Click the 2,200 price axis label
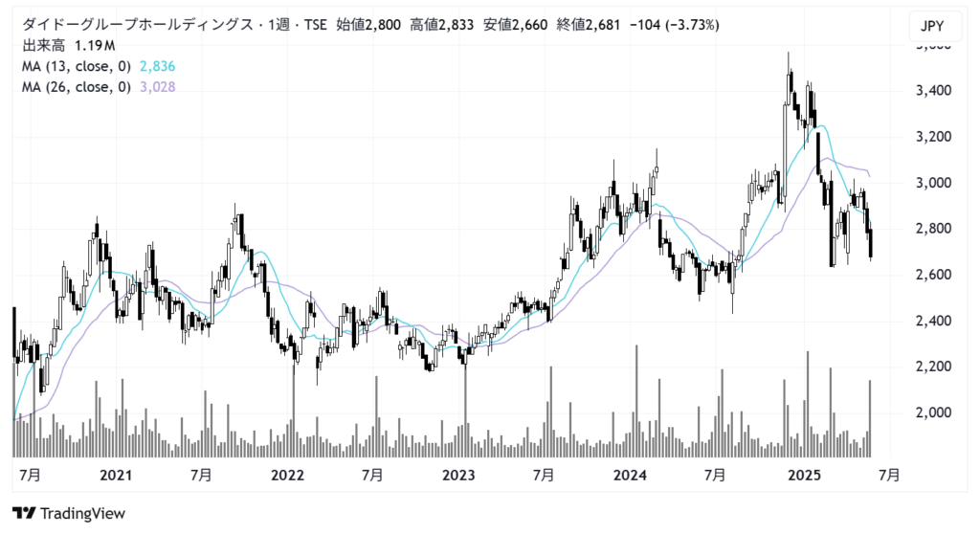This screenshot has height=534, width=980. pos(933,367)
